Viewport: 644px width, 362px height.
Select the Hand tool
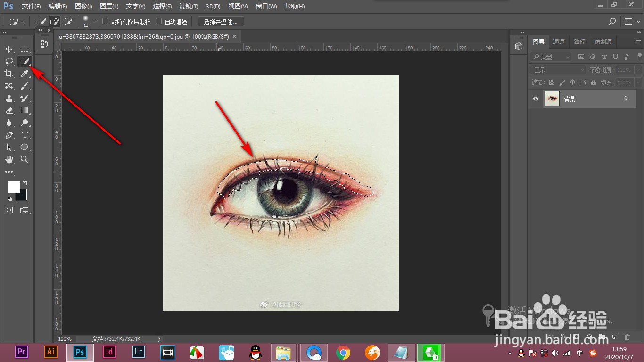(9, 159)
